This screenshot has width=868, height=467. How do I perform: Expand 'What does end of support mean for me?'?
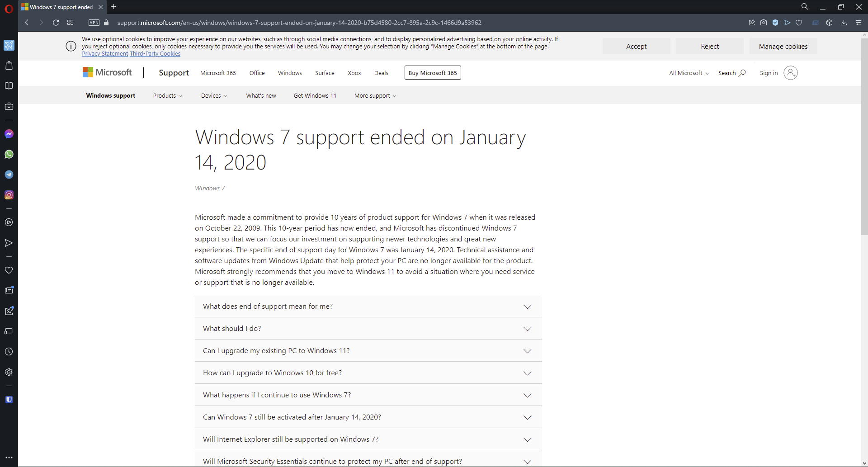(x=368, y=307)
